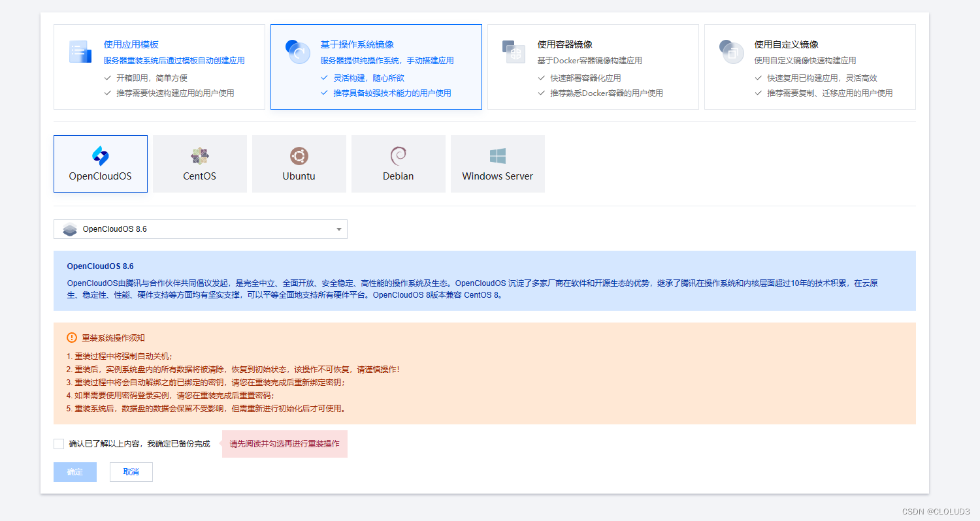Click the 重装系统操作须知 heading
The image size is (980, 521).
114,338
